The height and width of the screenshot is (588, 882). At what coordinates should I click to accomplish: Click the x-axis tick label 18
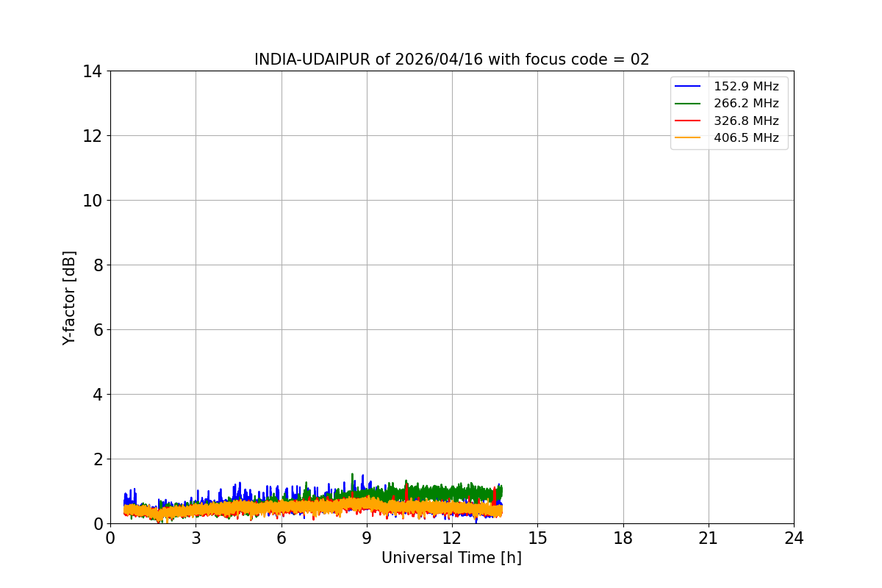click(623, 538)
